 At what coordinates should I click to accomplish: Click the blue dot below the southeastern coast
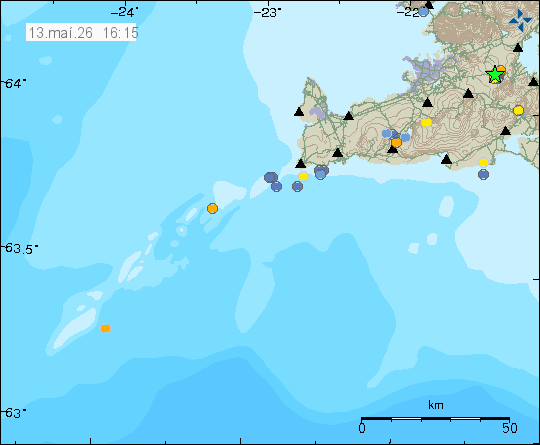click(484, 174)
